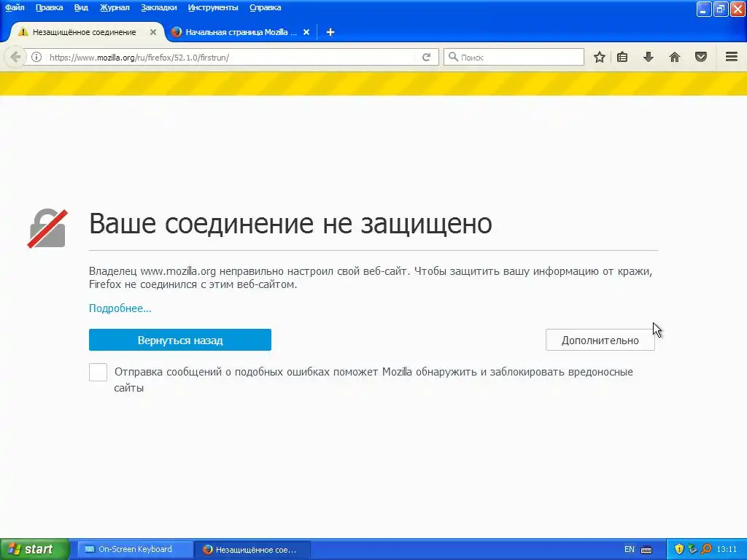Screen dimensions: 747x560
Task: Open the Закладки menu
Action: 158,7
